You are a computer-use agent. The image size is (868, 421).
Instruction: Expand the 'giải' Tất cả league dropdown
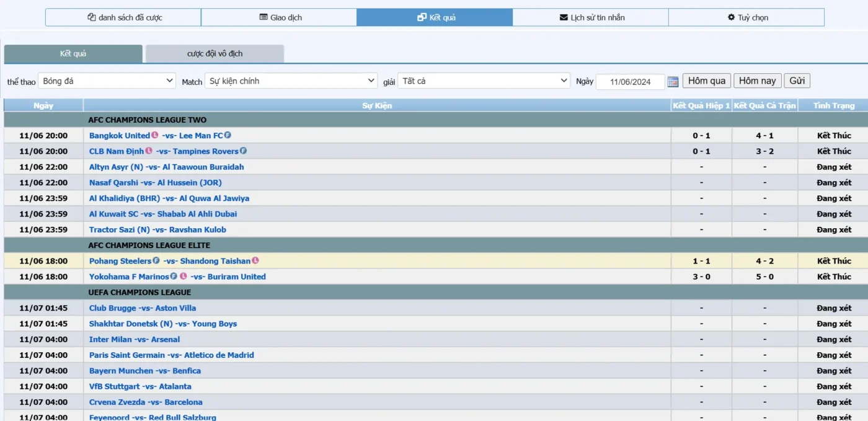click(484, 81)
